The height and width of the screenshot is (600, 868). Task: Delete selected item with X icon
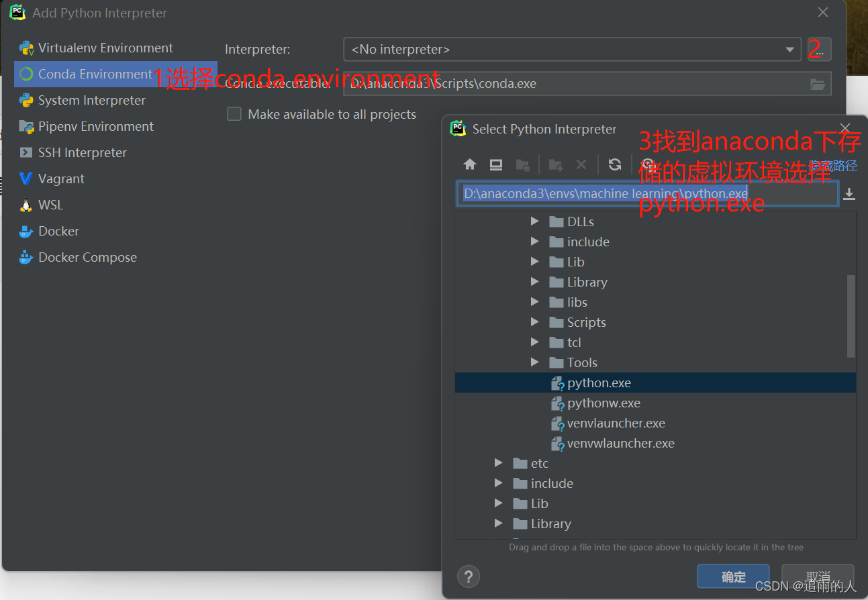(581, 164)
